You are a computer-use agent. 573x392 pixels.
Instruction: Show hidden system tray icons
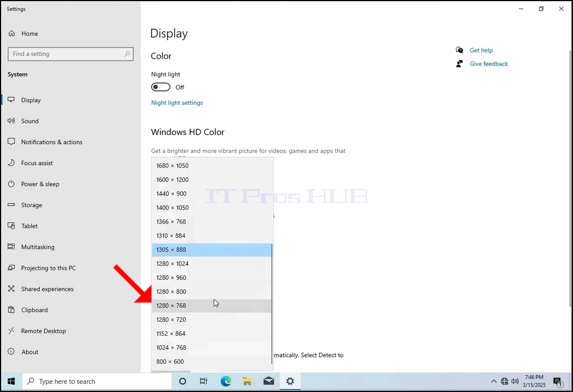(494, 381)
